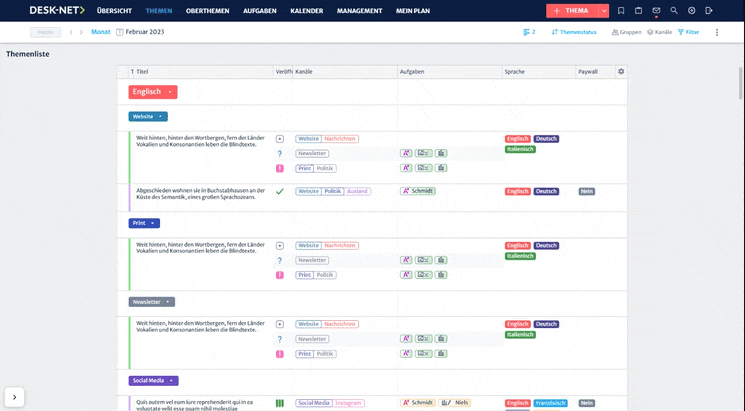
Task: Open image task icon, Newsletter row, Website group
Action: coord(423,153)
